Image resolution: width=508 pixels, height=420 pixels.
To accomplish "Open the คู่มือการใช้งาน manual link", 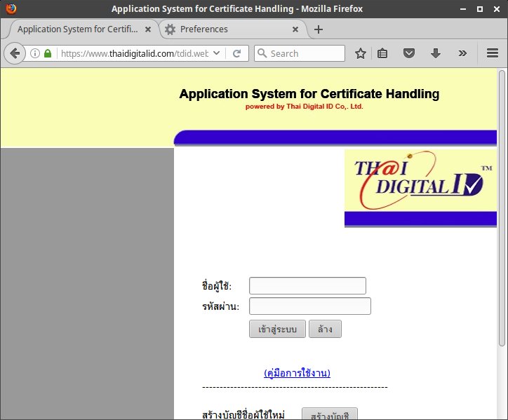I will click(x=297, y=373).
